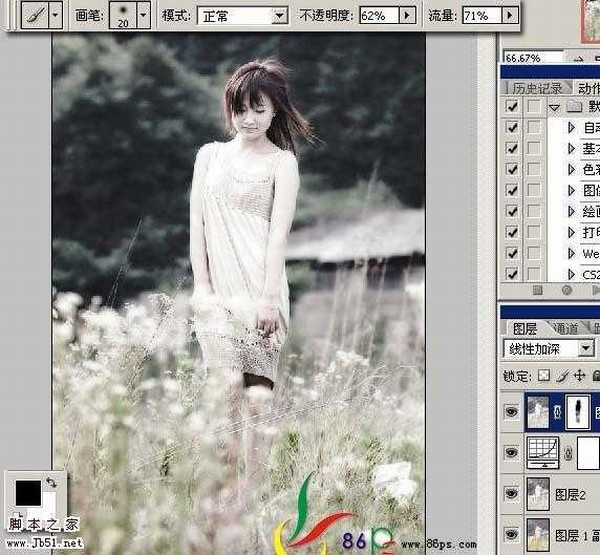Enable lock transparent pixels icon

tap(543, 376)
